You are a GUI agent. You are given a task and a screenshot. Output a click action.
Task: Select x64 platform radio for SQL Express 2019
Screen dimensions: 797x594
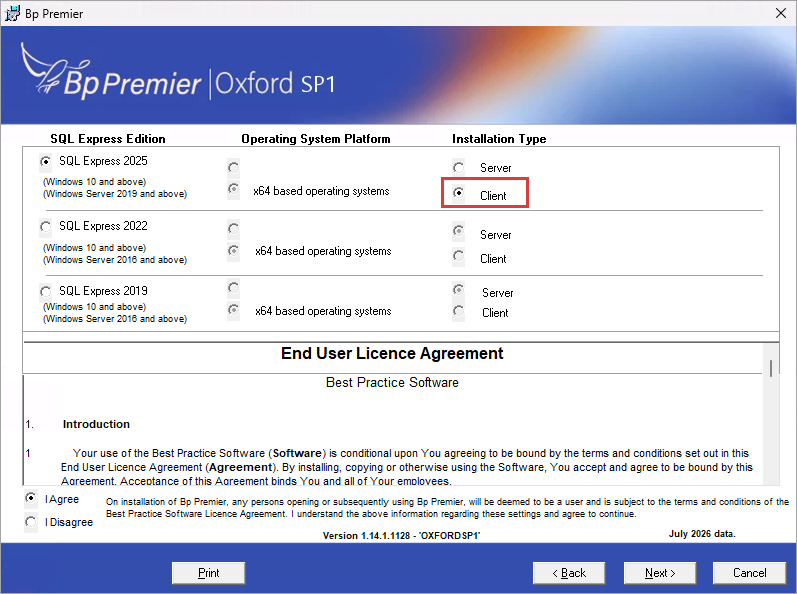point(233,309)
